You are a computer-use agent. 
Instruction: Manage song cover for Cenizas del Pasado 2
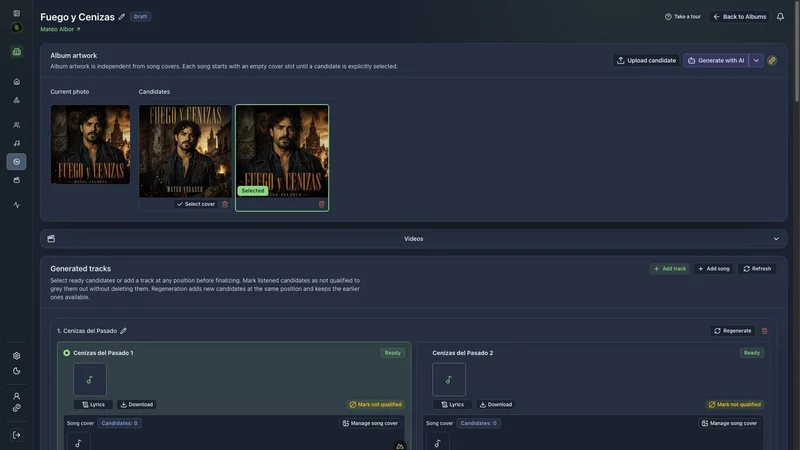click(x=730, y=423)
